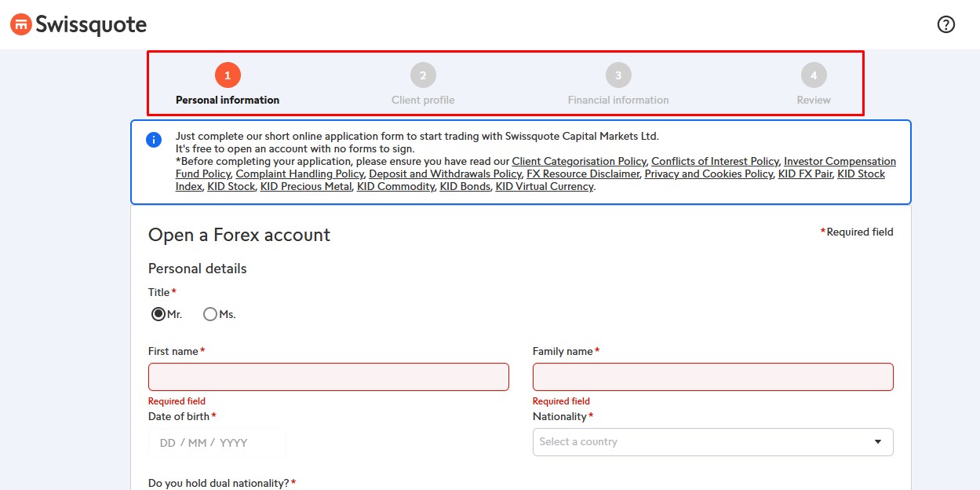Go to step 2 Client profile
This screenshot has height=490, width=980.
[x=423, y=84]
